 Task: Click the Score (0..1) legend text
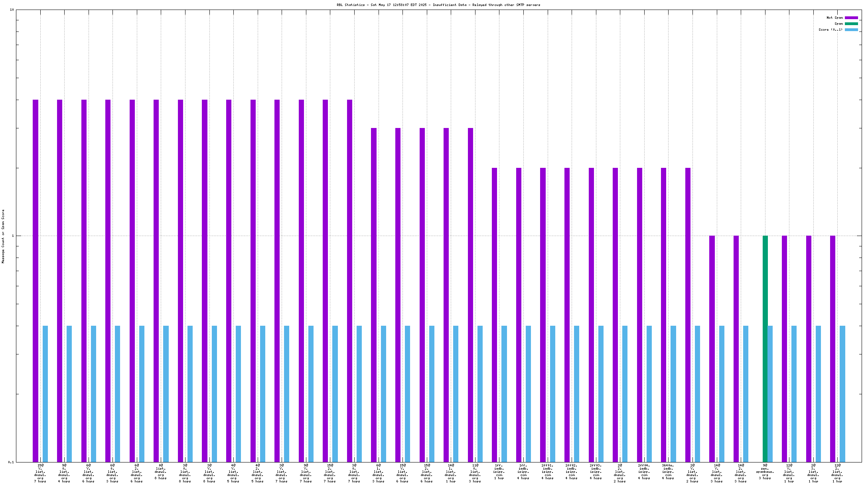point(831,30)
